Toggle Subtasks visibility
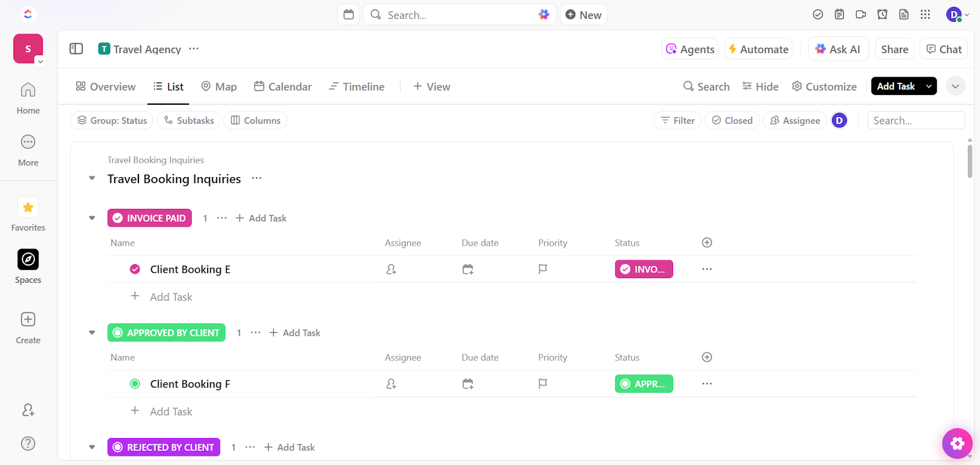 coord(188,120)
